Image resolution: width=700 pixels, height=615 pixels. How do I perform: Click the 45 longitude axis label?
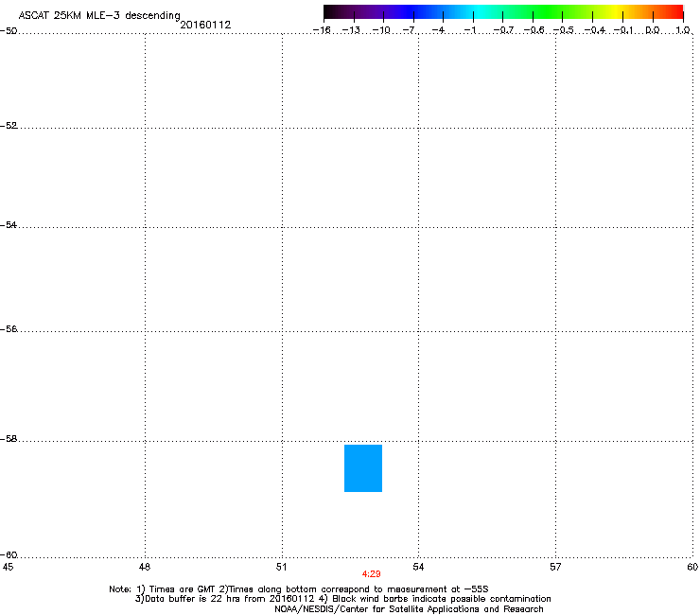(x=8, y=567)
